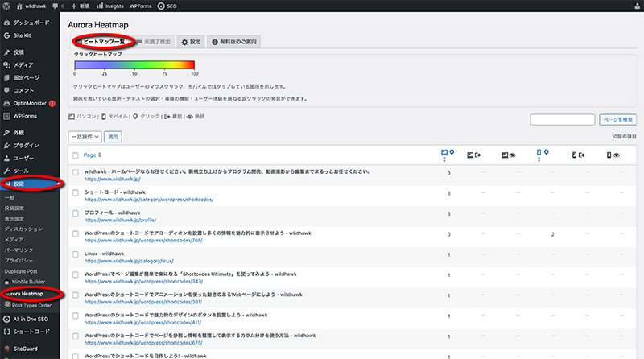Sort the list by Page column

(x=90, y=155)
